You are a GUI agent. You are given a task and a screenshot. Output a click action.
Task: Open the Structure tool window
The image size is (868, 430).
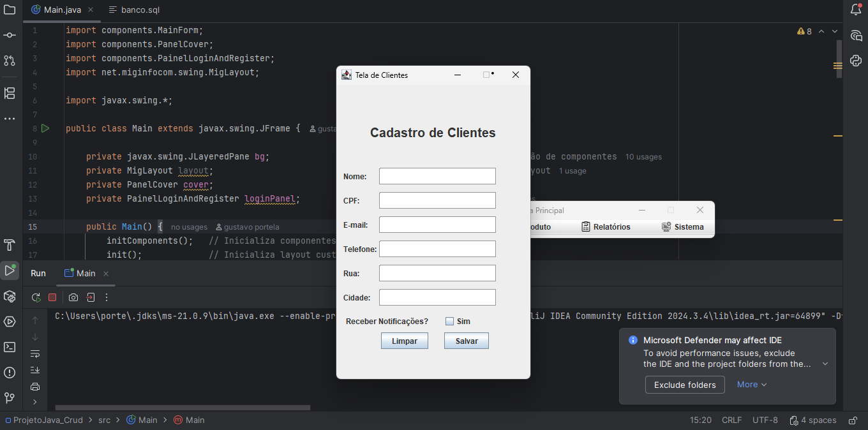click(x=10, y=93)
